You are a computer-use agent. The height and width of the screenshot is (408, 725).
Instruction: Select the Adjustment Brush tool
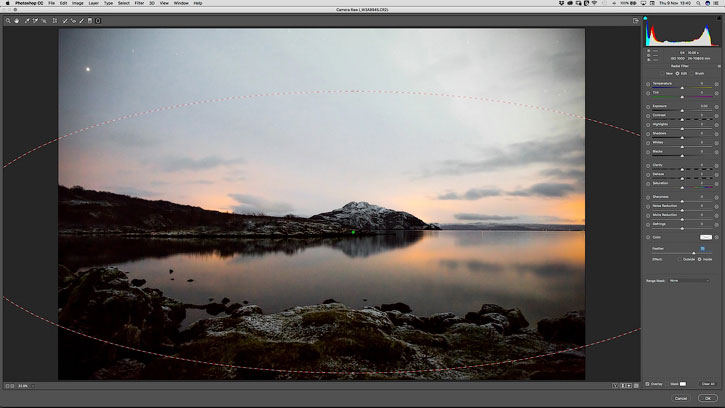pyautogui.click(x=82, y=21)
